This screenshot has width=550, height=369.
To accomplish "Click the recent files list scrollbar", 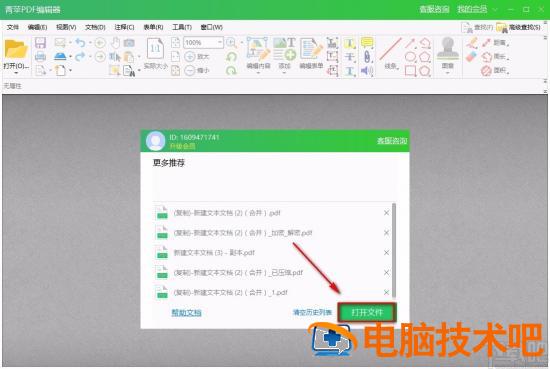I will pos(394,250).
